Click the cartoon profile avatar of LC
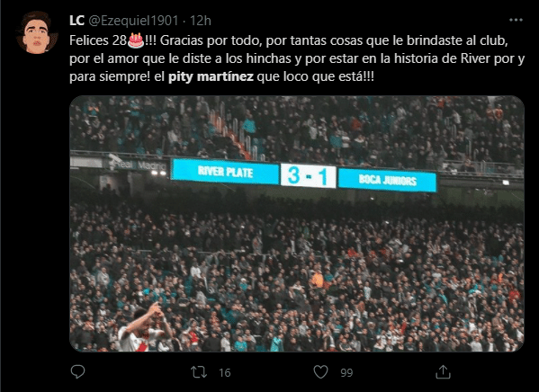 (x=37, y=32)
